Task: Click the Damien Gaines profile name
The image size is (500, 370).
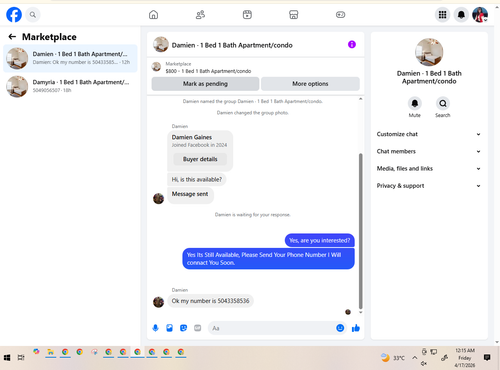Action: (x=192, y=137)
